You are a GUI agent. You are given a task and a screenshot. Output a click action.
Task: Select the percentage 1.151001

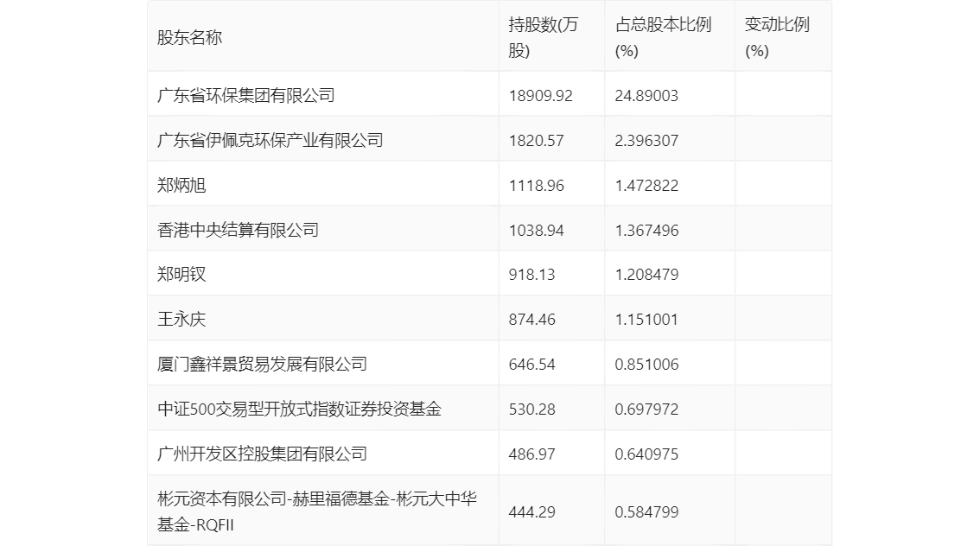[646, 320]
